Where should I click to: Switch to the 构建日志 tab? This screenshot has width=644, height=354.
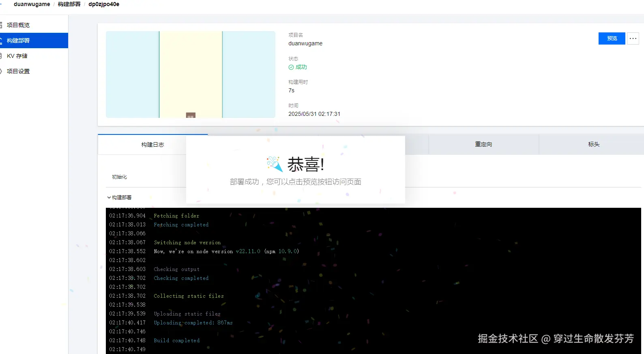click(x=152, y=145)
